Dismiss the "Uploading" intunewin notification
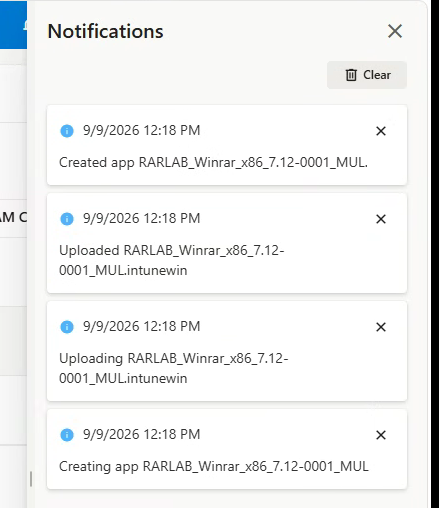Screen dimensions: 439x508 [381, 327]
